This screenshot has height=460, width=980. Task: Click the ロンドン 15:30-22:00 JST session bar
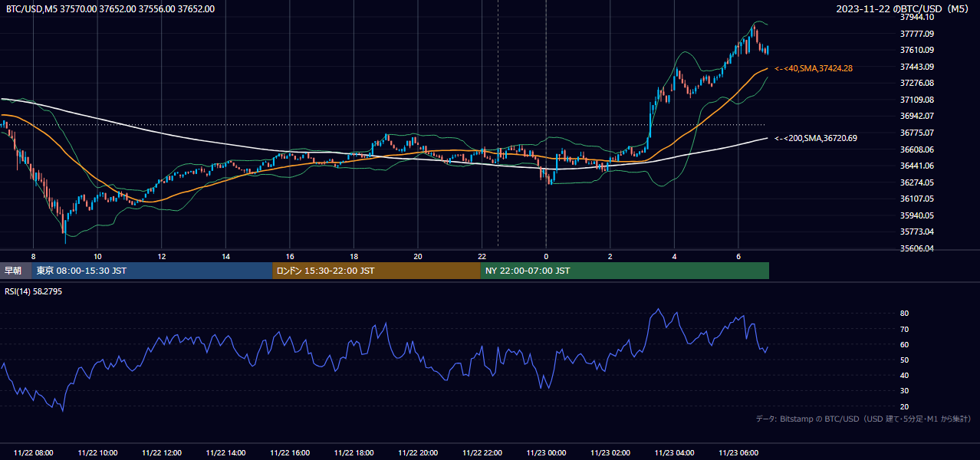[377, 271]
